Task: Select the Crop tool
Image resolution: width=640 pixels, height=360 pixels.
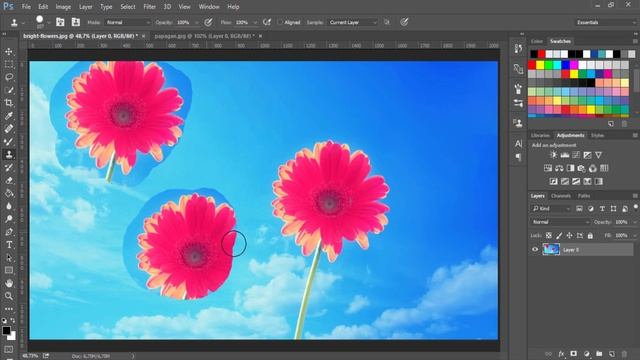Action: (9, 102)
